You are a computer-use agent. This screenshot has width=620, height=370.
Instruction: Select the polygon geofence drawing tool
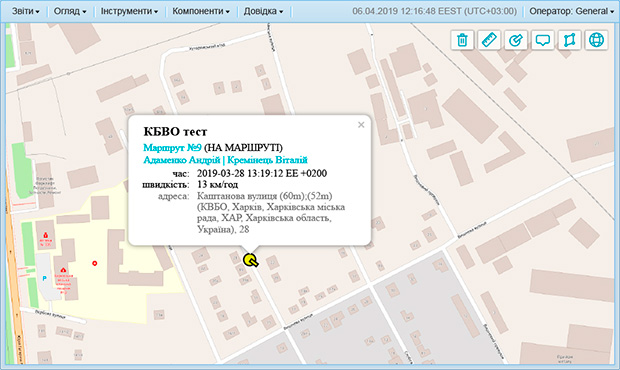[x=570, y=40]
